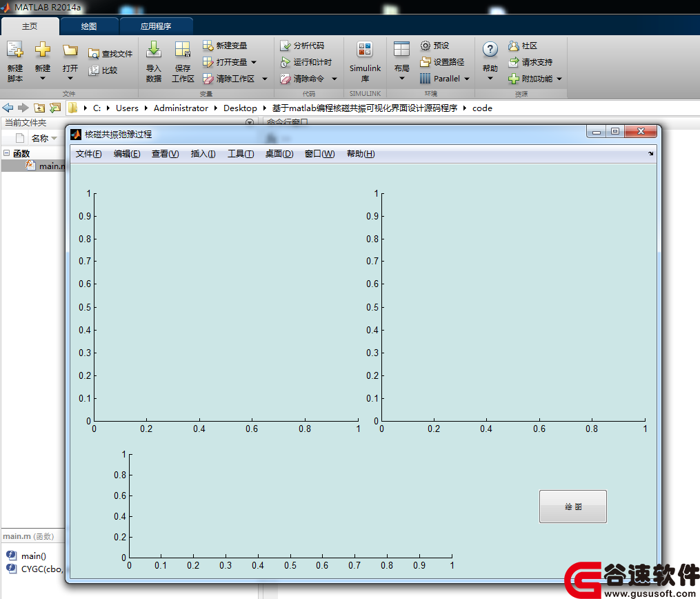This screenshot has height=599, width=700.
Task: Click Desktop in the address path
Action: tap(240, 108)
